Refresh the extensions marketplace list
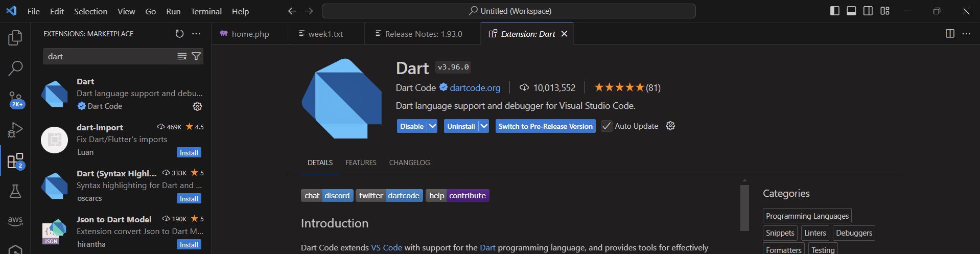This screenshot has width=980, height=254. pyautogui.click(x=179, y=34)
